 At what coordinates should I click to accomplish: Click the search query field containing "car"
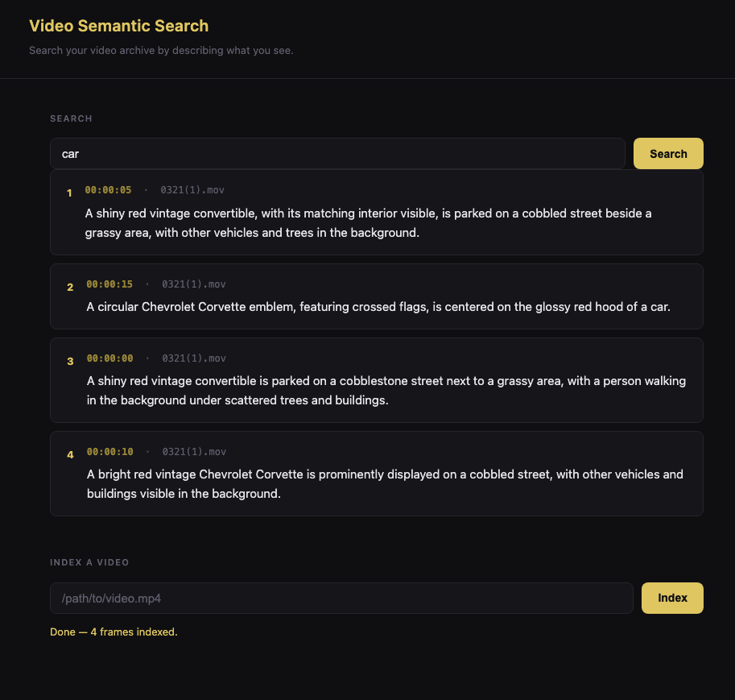click(x=337, y=154)
